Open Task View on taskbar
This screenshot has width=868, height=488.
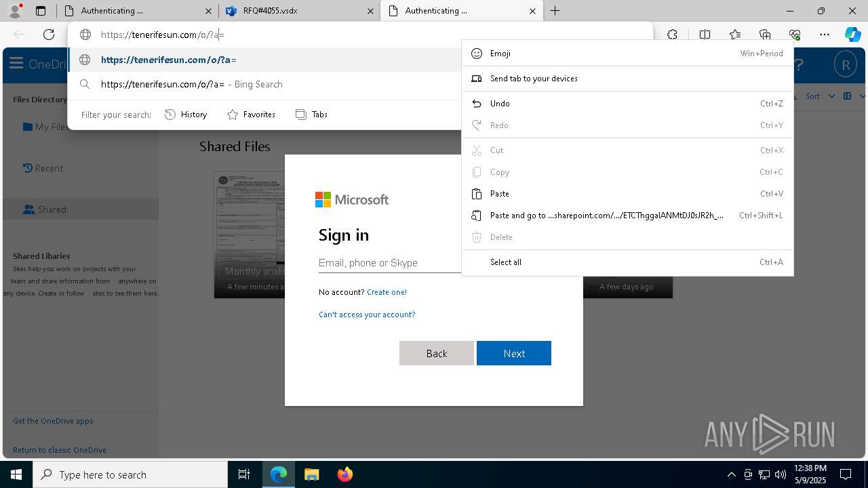coord(244,474)
